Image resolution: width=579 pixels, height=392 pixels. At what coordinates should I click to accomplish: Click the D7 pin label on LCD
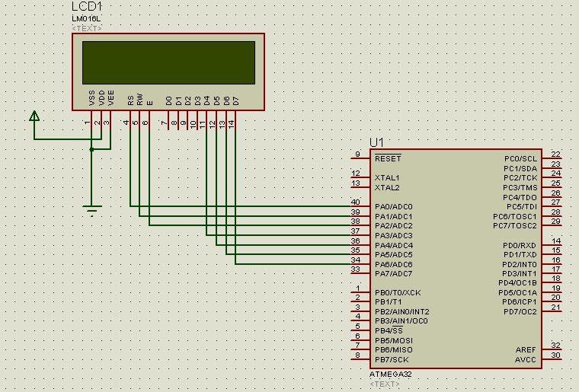click(236, 101)
